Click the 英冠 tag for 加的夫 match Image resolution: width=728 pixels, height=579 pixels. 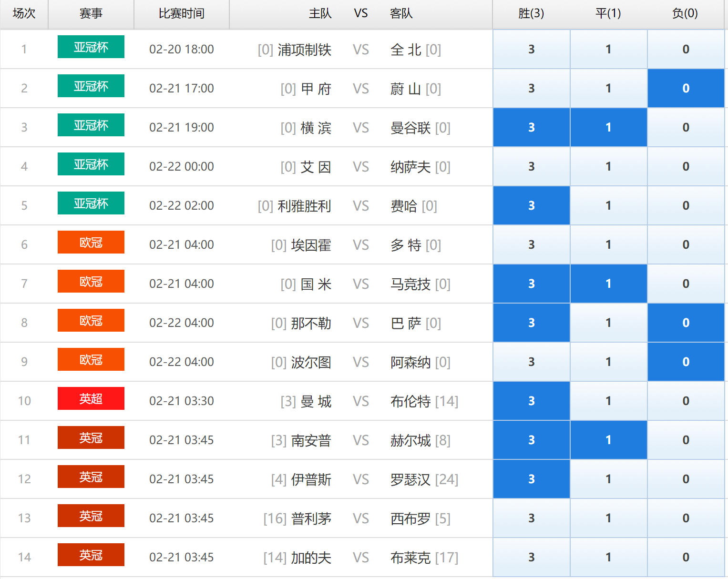pyautogui.click(x=91, y=555)
